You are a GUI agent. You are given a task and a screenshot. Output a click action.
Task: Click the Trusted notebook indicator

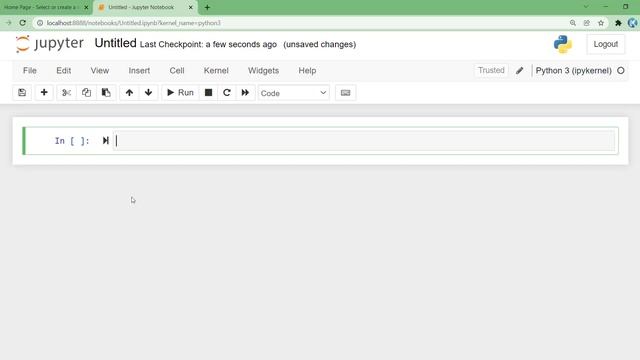(x=491, y=70)
